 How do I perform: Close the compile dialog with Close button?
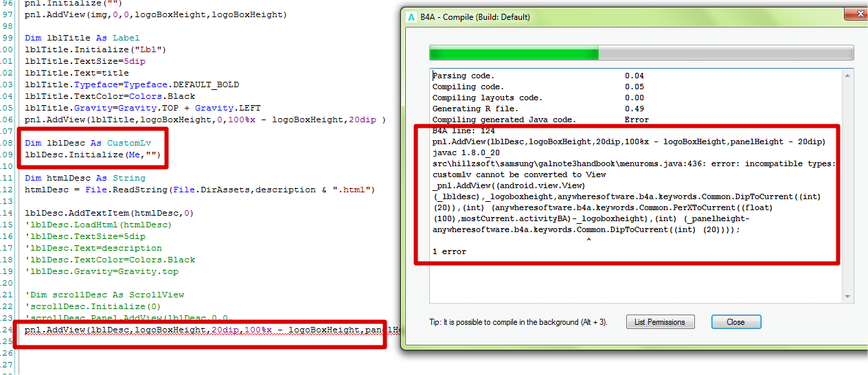pos(735,321)
